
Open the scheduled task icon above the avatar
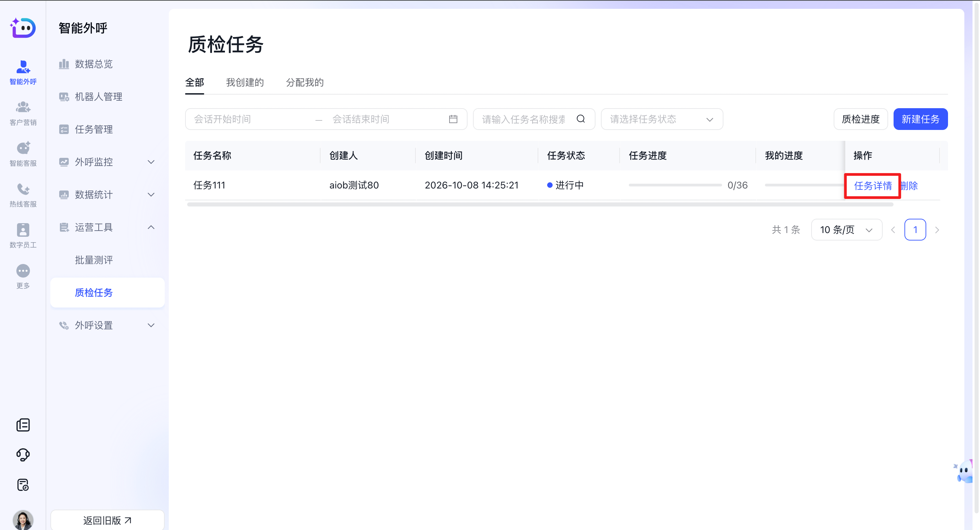point(23,485)
